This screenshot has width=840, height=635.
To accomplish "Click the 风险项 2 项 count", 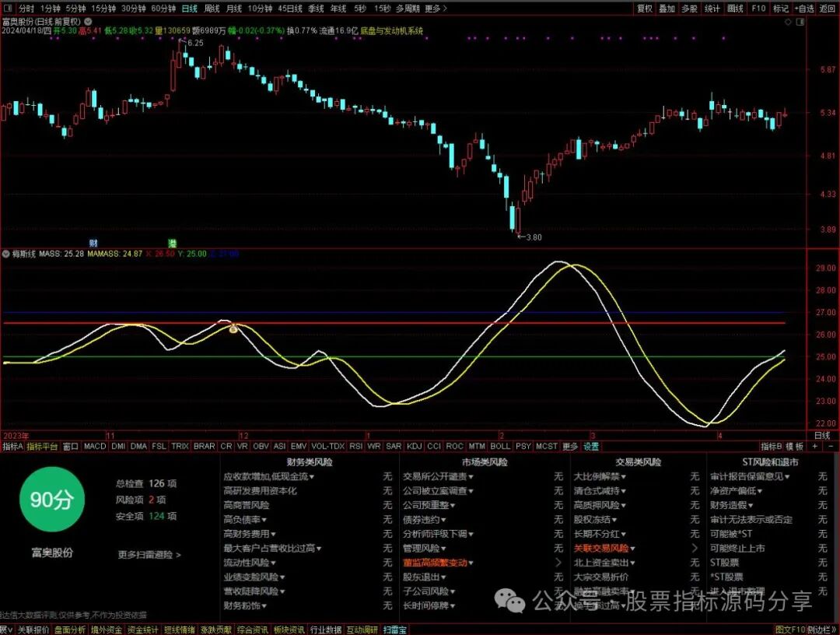I will pos(141,500).
